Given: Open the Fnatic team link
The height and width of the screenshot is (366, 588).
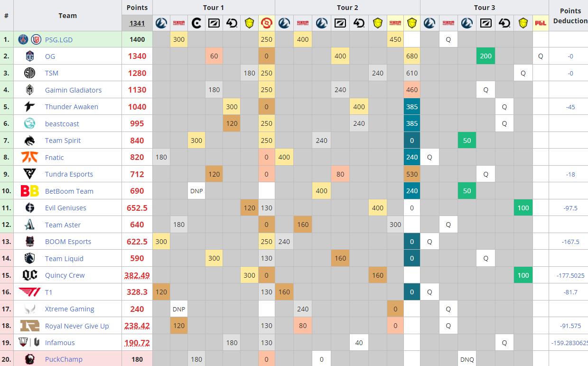Looking at the screenshot, I should coord(54,158).
